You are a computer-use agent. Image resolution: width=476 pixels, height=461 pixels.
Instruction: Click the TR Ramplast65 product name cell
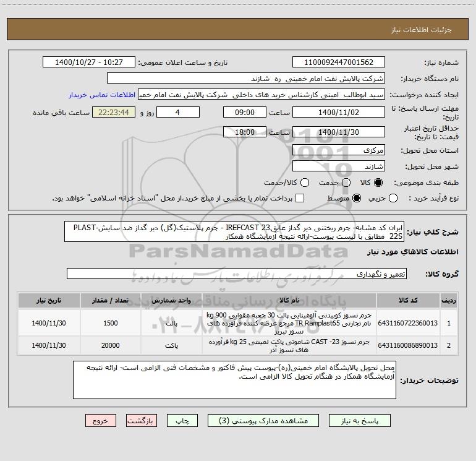(289, 323)
